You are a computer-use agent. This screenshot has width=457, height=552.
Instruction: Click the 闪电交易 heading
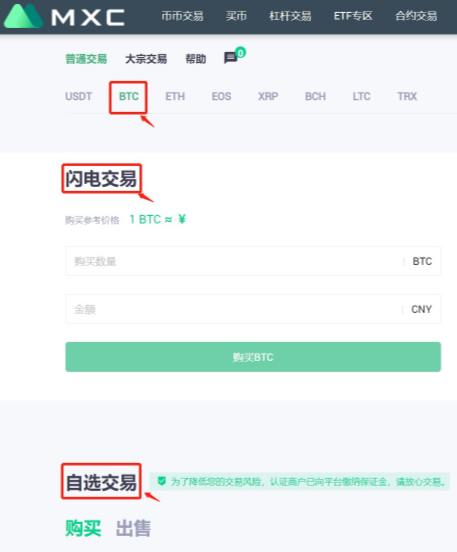pyautogui.click(x=101, y=179)
